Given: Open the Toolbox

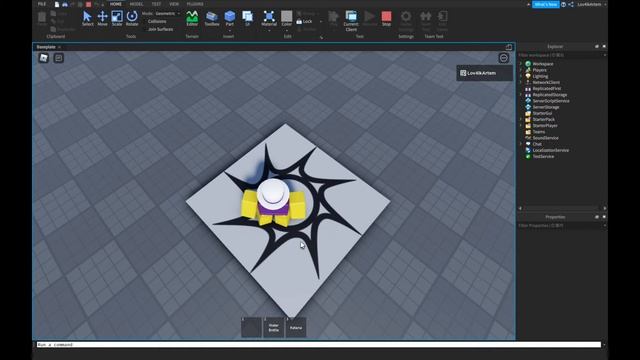Looking at the screenshot, I should pyautogui.click(x=212, y=18).
